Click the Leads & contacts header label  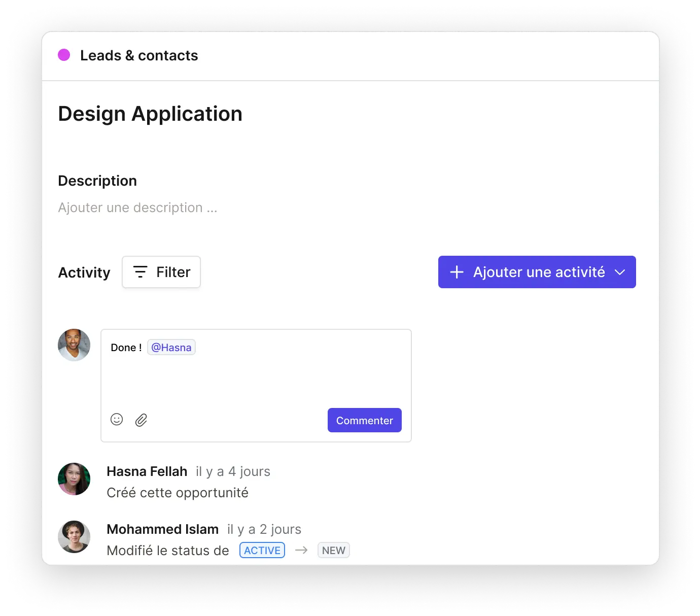click(x=139, y=55)
